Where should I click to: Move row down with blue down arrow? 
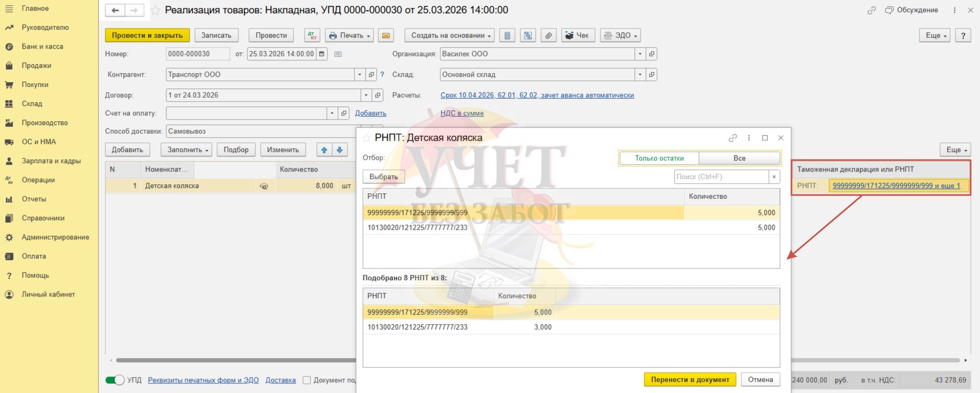click(340, 150)
